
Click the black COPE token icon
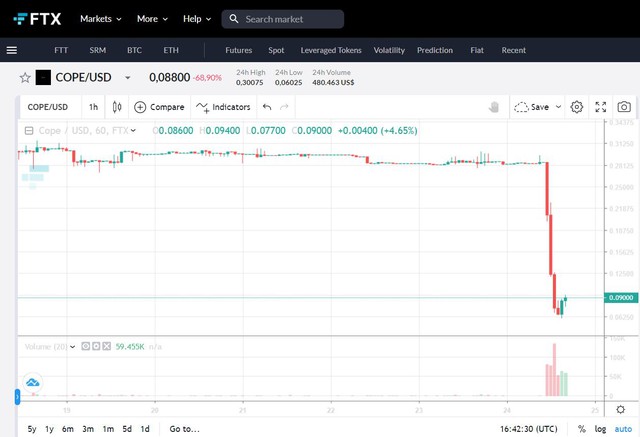[43, 78]
